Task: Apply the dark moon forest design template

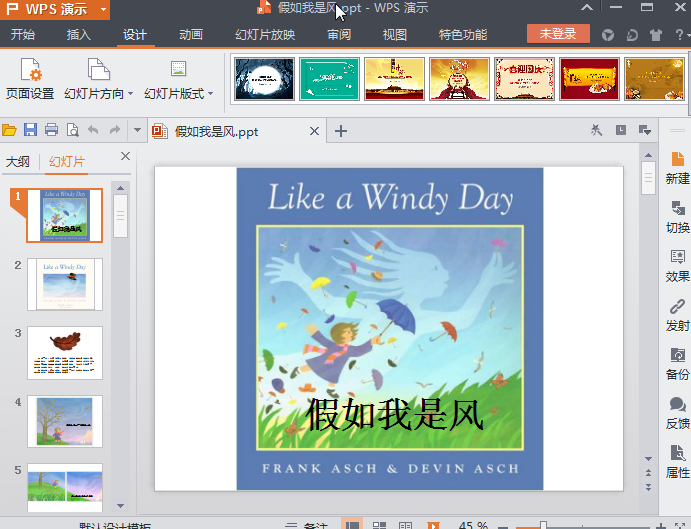Action: point(264,79)
